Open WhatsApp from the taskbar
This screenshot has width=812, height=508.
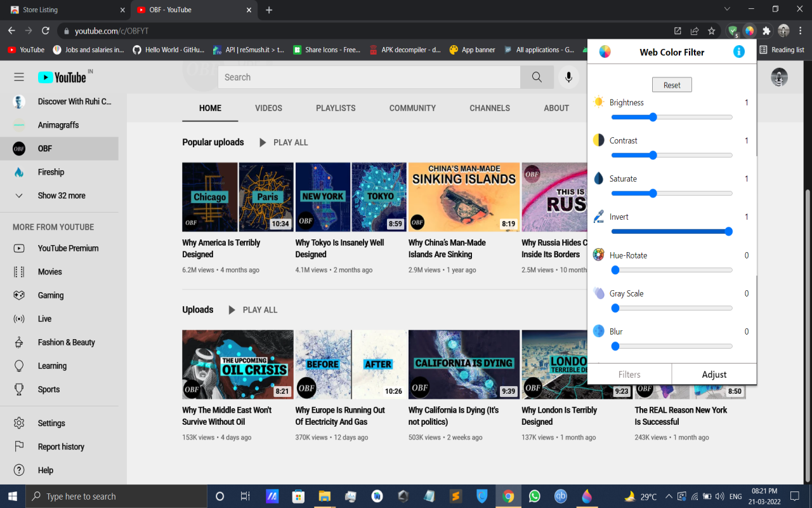click(534, 496)
